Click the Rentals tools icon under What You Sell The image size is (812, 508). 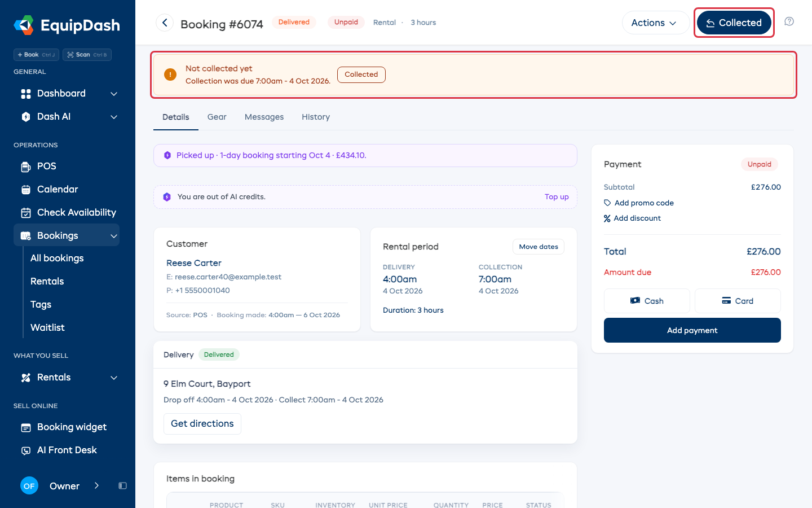pos(26,378)
